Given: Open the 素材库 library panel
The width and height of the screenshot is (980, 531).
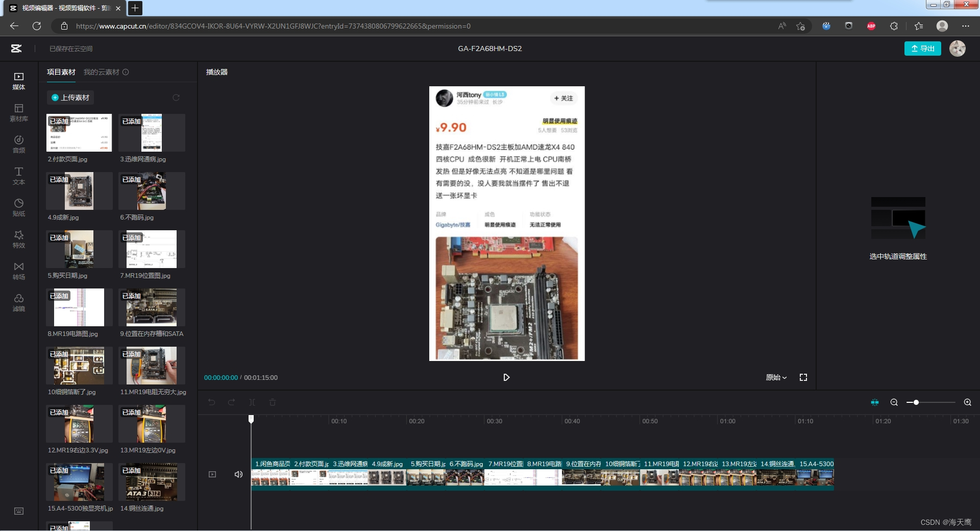Looking at the screenshot, I should (19, 112).
